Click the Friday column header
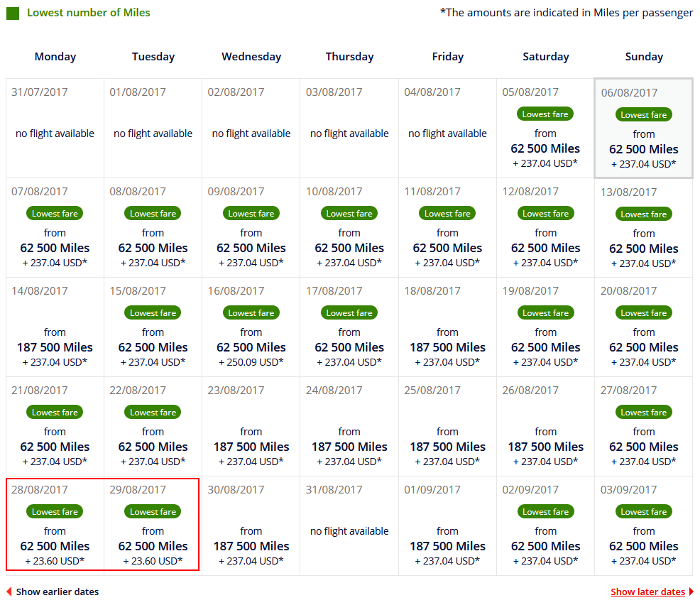700x605 pixels. coord(448,57)
